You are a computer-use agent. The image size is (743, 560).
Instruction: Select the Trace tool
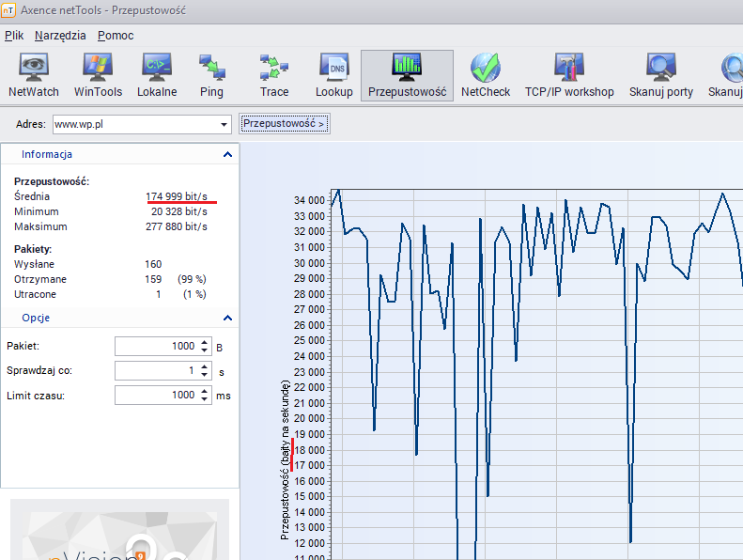[274, 75]
